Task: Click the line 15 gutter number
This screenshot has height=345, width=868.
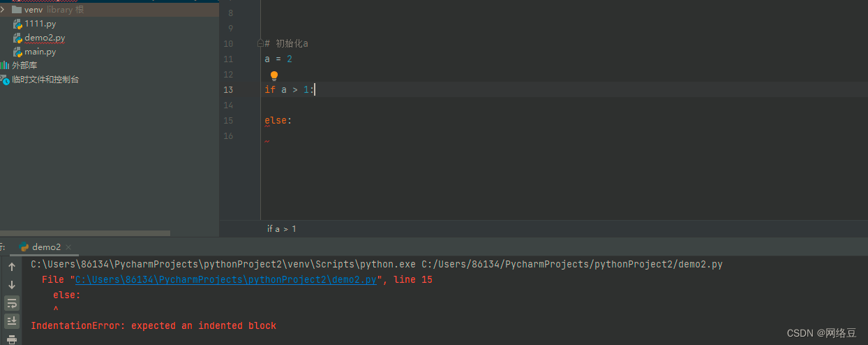Action: (228, 120)
